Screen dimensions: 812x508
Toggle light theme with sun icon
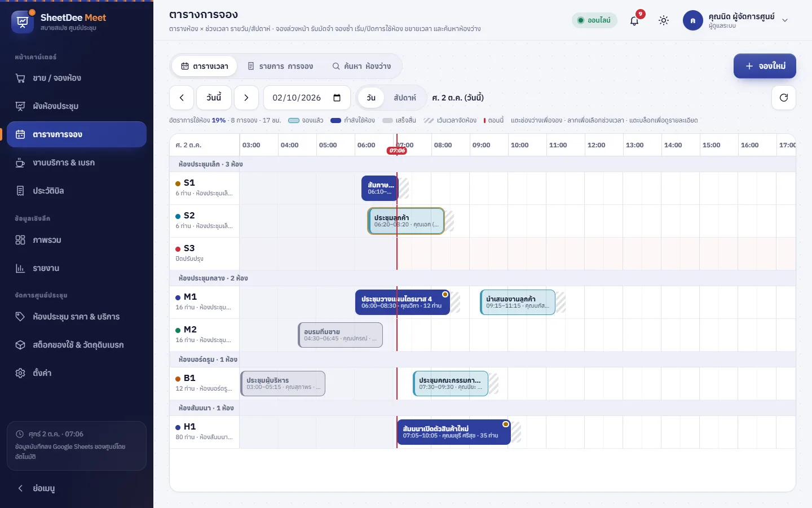coord(664,20)
